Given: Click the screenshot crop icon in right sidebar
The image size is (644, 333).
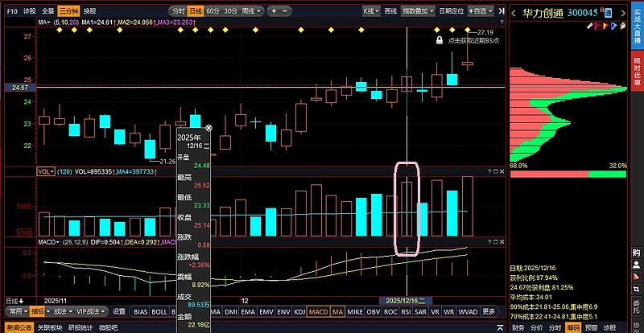Looking at the screenshot, I should [637, 289].
